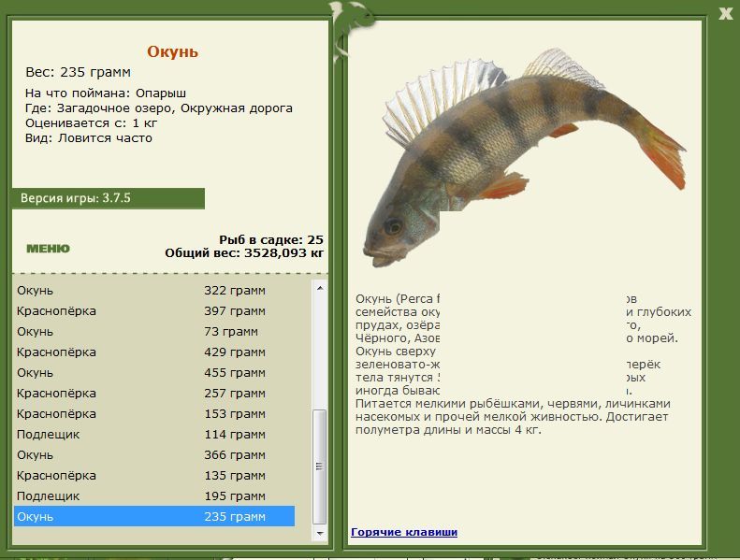Click the Версия игры 3.7.5 banner

[109, 198]
